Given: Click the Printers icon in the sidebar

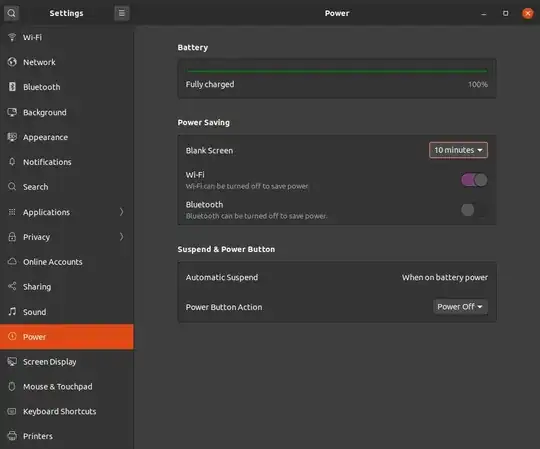Looking at the screenshot, I should pyautogui.click(x=12, y=436).
